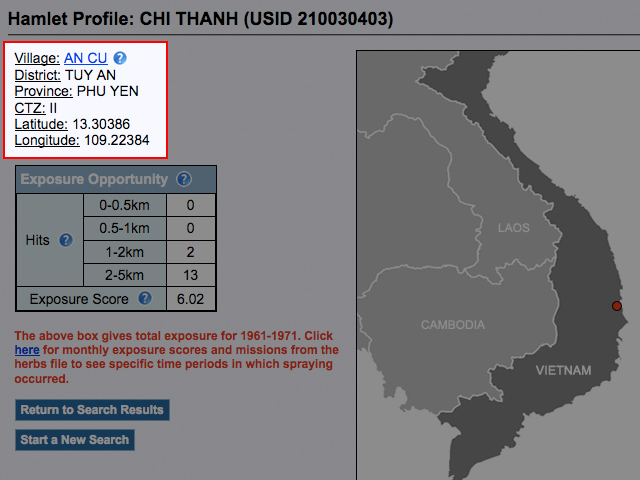Viewport: 640px width, 480px height.
Task: Click the 2-5km range cell
Action: pos(124,275)
